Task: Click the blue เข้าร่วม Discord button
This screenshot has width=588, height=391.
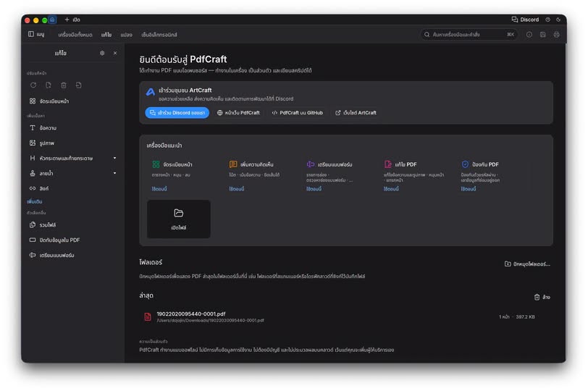Action: (177, 112)
